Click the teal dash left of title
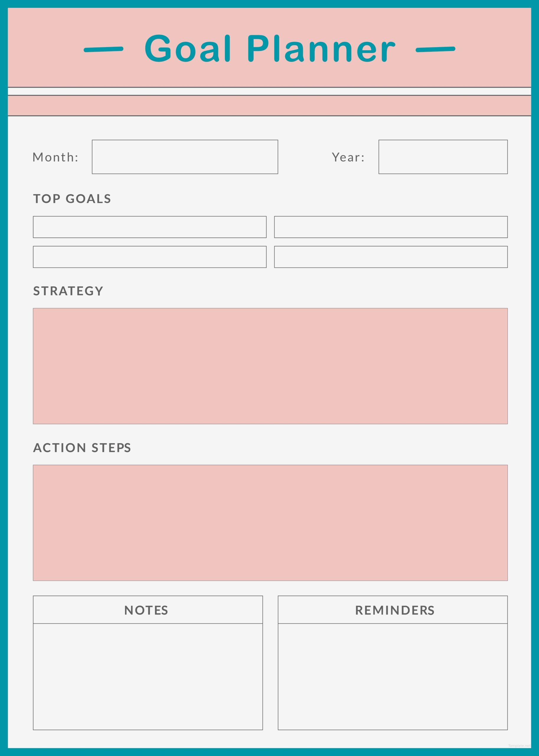 pos(104,50)
